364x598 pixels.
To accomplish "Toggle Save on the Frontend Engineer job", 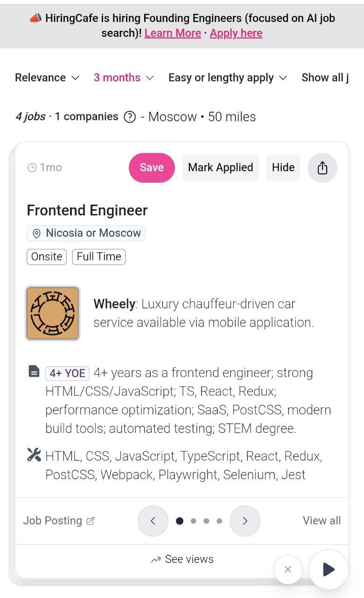I will pyautogui.click(x=152, y=168).
